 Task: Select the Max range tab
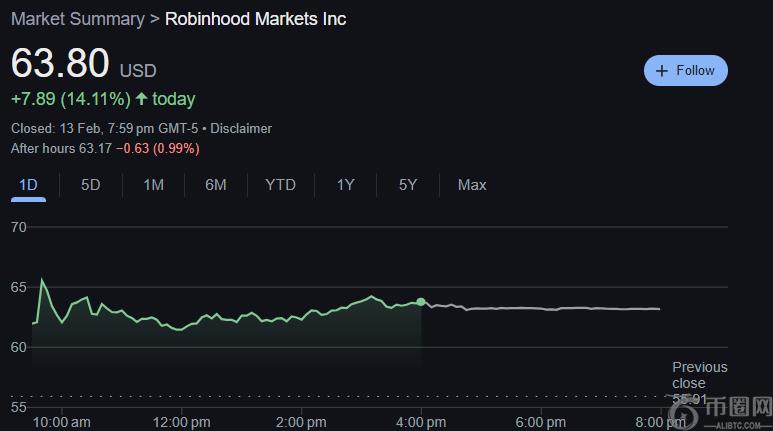click(x=472, y=185)
